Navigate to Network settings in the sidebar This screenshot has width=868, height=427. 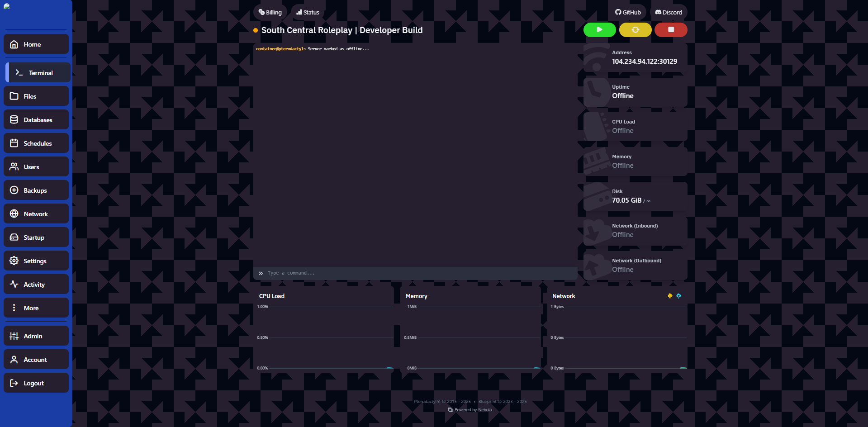[x=36, y=214]
